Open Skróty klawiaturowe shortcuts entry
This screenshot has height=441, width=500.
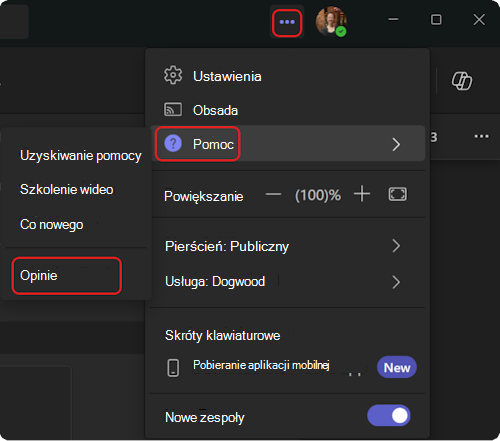pyautogui.click(x=288, y=335)
